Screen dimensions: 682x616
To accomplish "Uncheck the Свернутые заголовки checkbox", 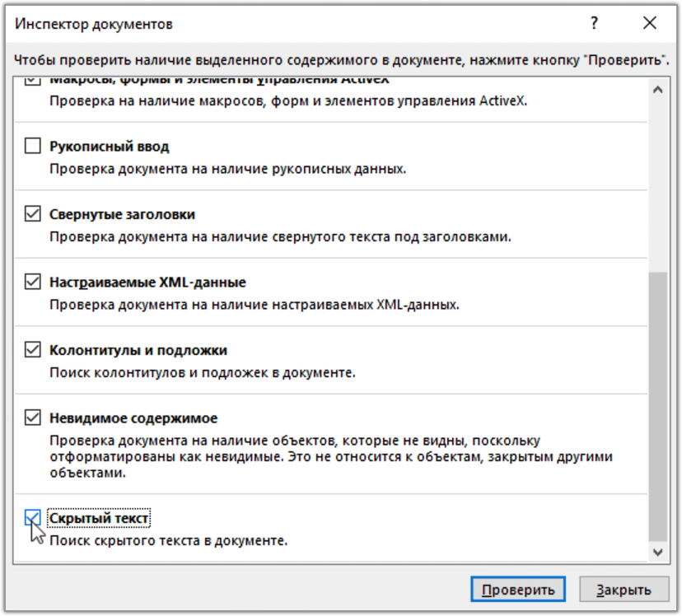I will (33, 214).
